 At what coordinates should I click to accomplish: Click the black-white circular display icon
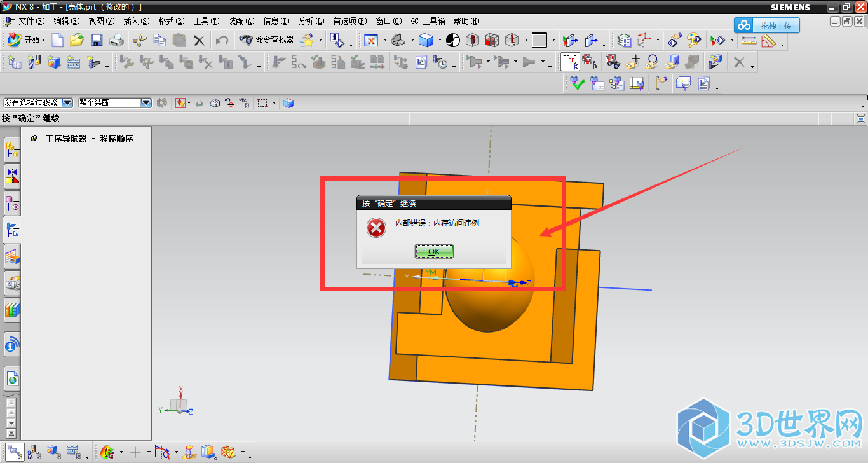(452, 40)
